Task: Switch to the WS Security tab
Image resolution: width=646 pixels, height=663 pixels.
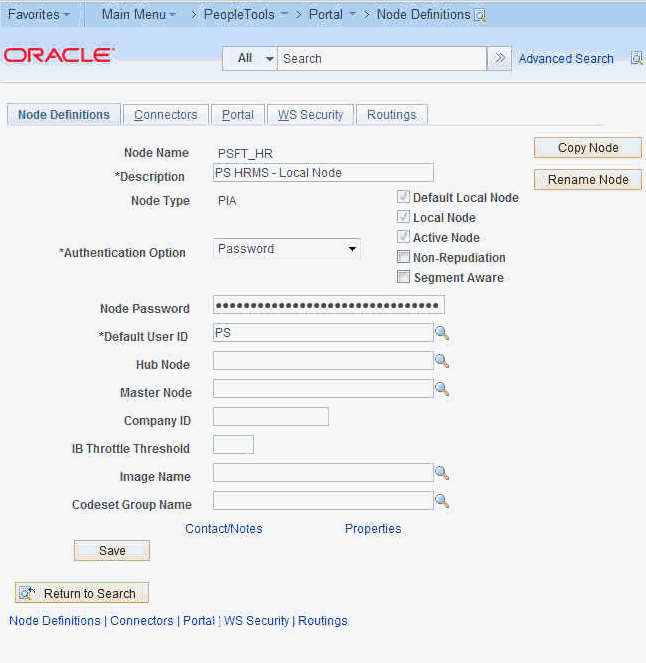Action: coord(310,115)
